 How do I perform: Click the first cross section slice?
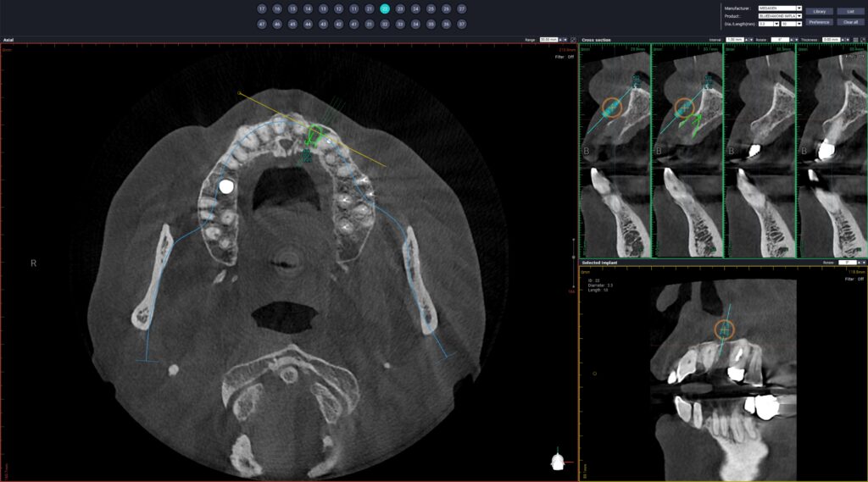pos(615,152)
